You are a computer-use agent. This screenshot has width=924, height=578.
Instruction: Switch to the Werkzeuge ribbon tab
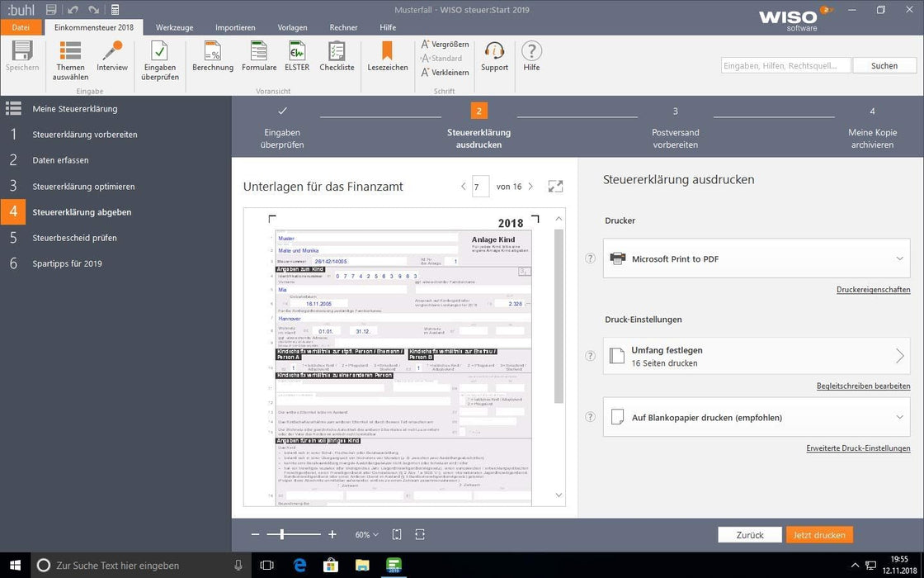tap(173, 27)
